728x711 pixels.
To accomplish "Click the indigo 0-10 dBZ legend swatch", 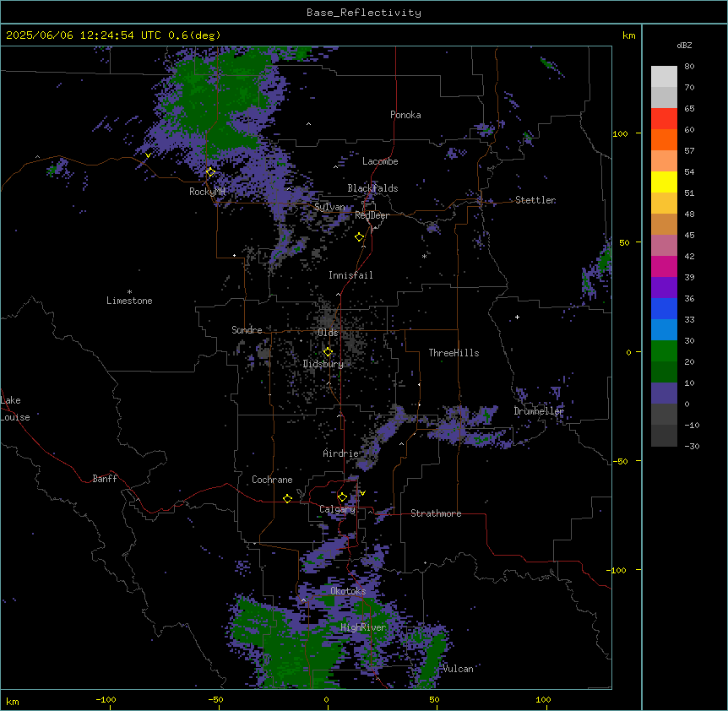I will point(664,393).
